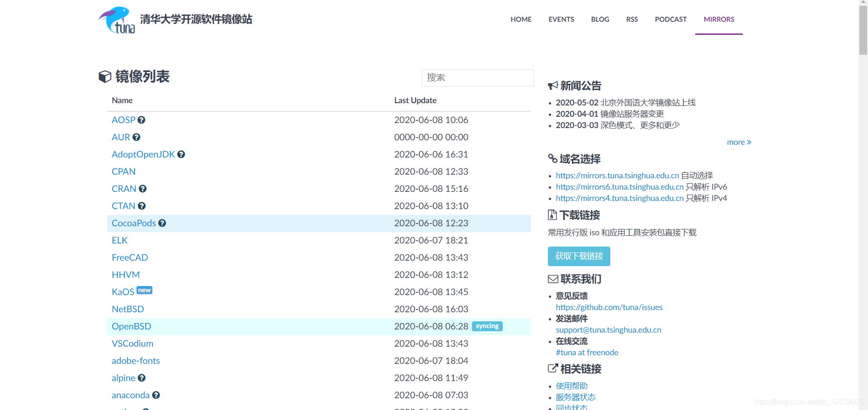Open 使用帮助 related link

tap(572, 386)
